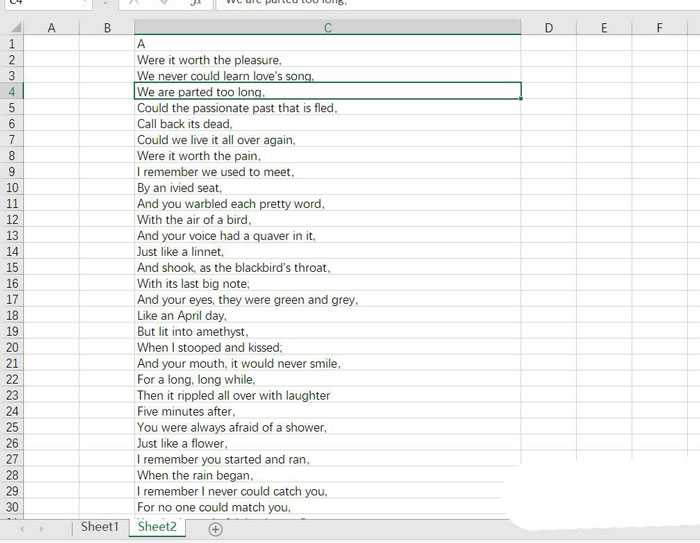
Task: Click cell 'And your mouth, it would never smile,'
Action: point(328,363)
